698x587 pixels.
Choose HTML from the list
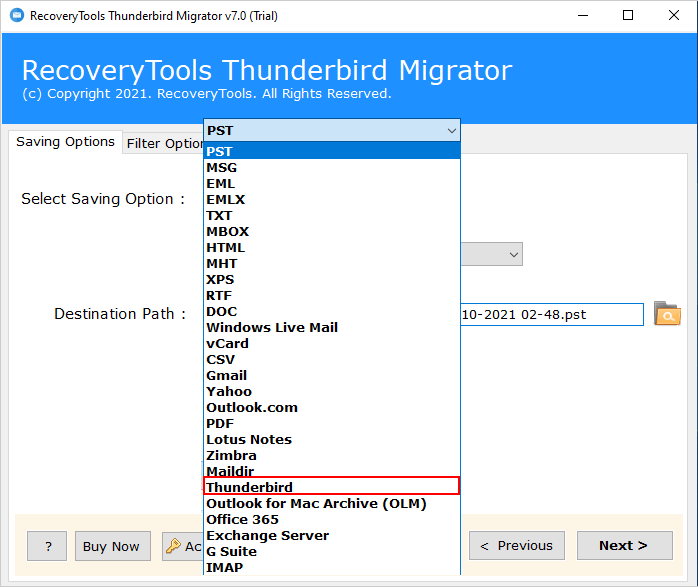332,247
